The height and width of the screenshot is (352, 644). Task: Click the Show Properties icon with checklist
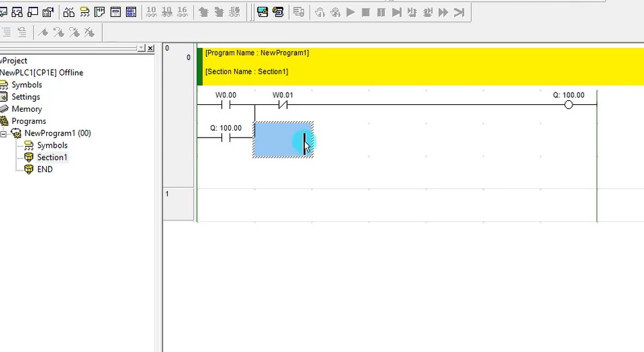point(48,12)
